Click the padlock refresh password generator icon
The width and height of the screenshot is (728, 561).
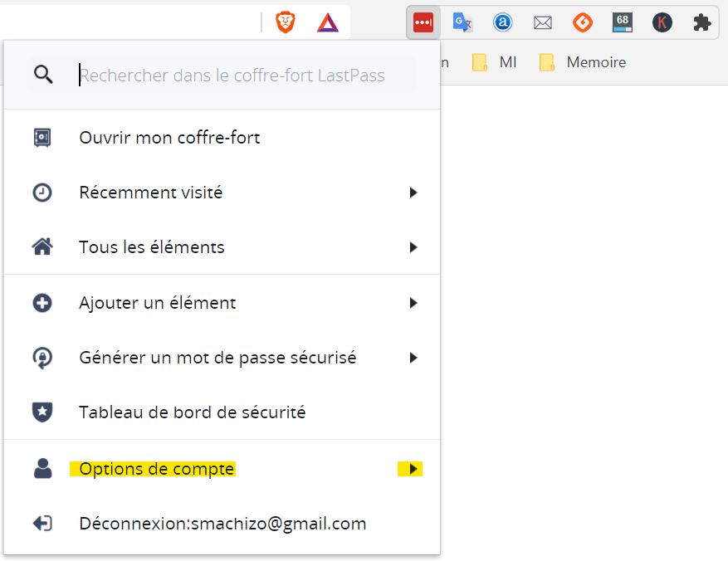coord(42,358)
